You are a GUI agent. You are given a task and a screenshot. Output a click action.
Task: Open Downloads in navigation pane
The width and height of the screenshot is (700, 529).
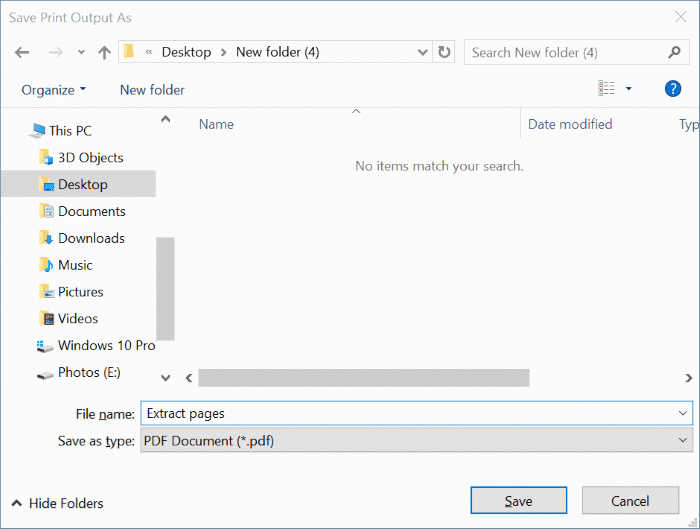pyautogui.click(x=91, y=238)
